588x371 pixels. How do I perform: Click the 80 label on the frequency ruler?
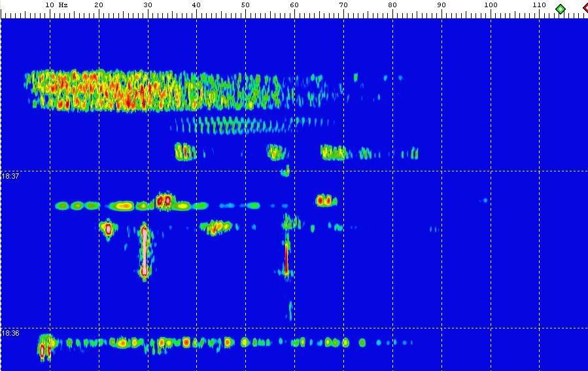[x=392, y=5]
